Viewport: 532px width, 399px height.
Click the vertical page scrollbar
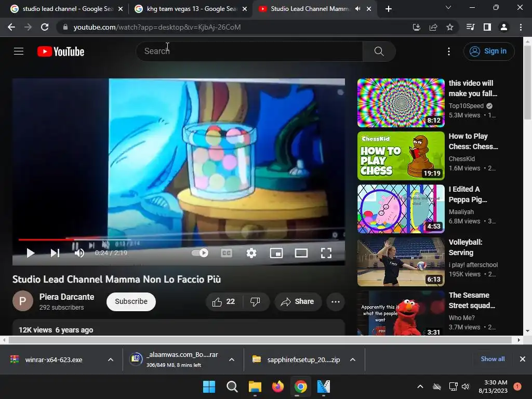tap(527, 83)
